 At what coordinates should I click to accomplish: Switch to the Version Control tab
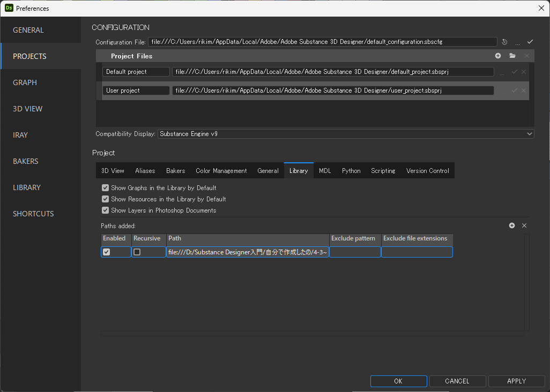click(428, 171)
